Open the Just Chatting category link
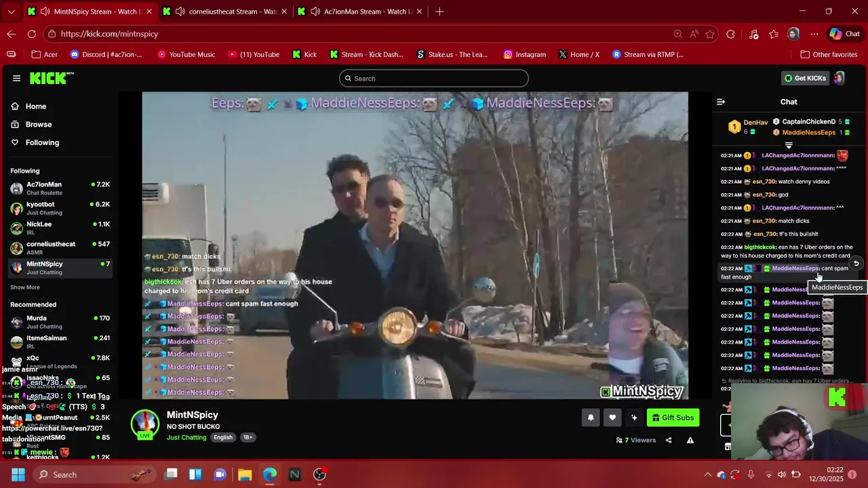This screenshot has height=488, width=868. 186,437
